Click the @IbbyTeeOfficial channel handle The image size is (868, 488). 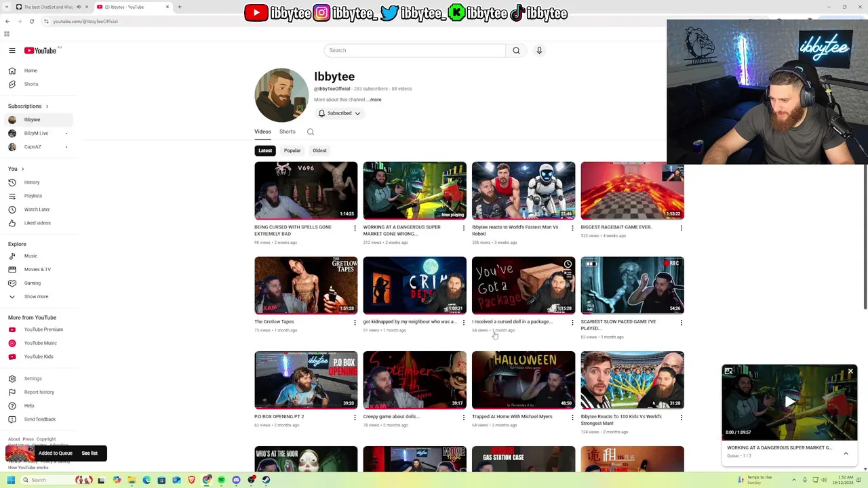tap(332, 89)
